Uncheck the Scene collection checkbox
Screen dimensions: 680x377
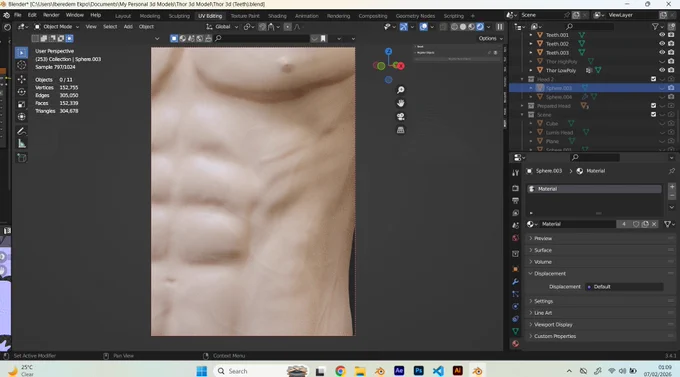(654, 115)
